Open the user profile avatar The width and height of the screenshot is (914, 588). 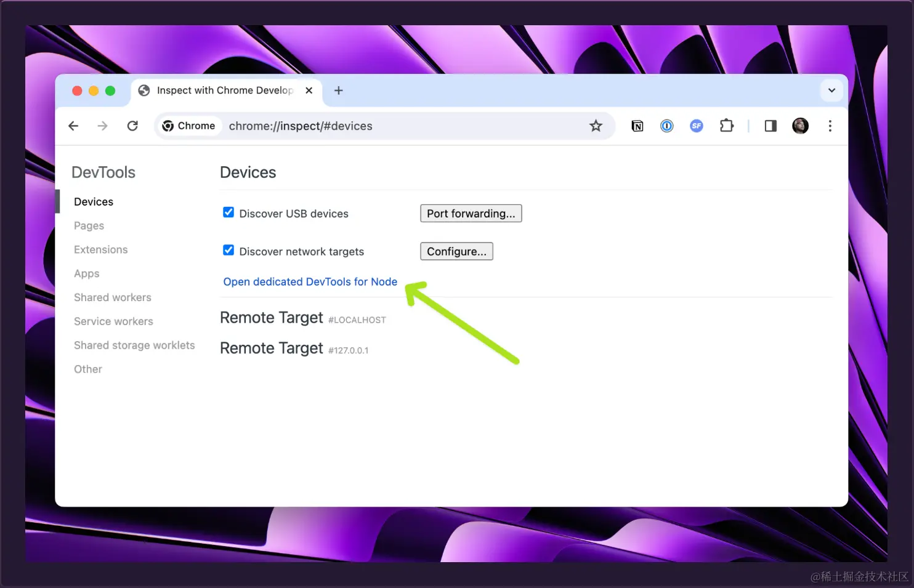click(800, 126)
